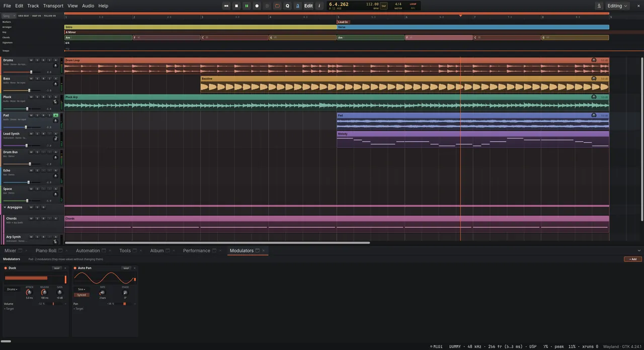
Task: Solo the Bass track
Action: coord(37,79)
